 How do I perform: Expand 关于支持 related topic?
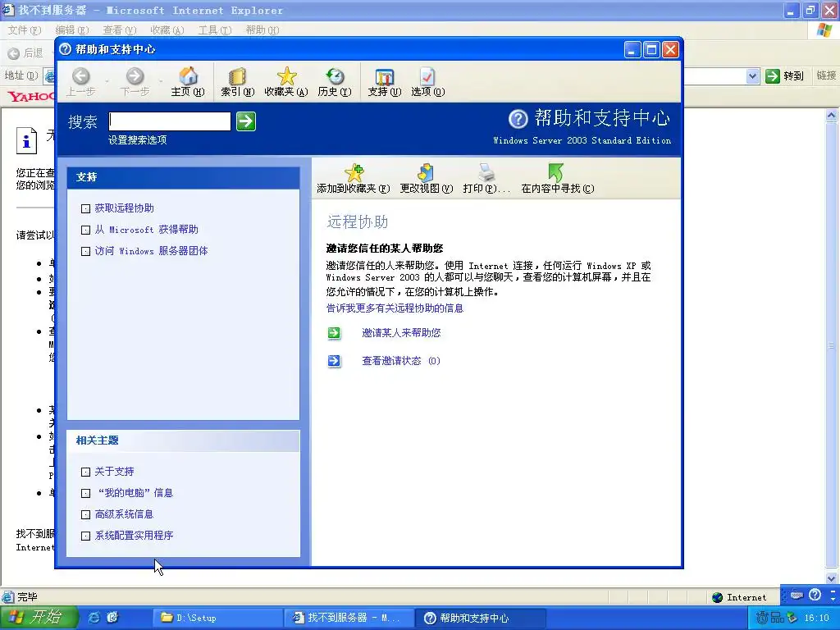[x=85, y=472]
